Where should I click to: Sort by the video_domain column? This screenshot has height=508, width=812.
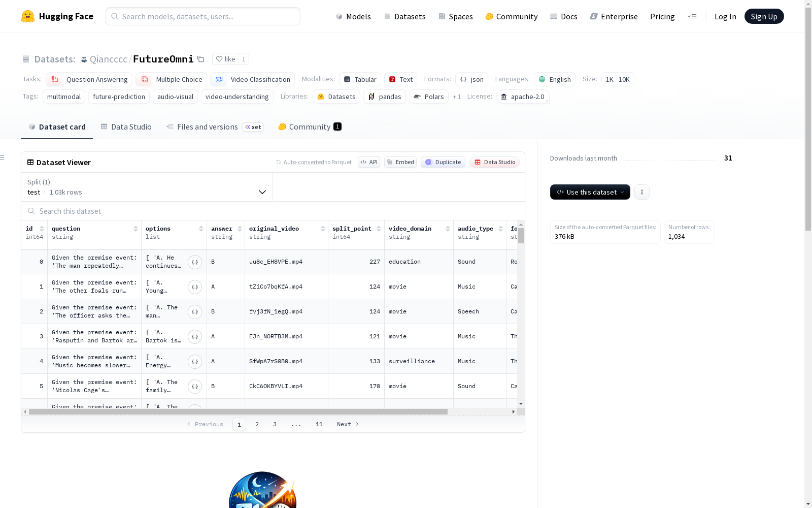point(448,229)
